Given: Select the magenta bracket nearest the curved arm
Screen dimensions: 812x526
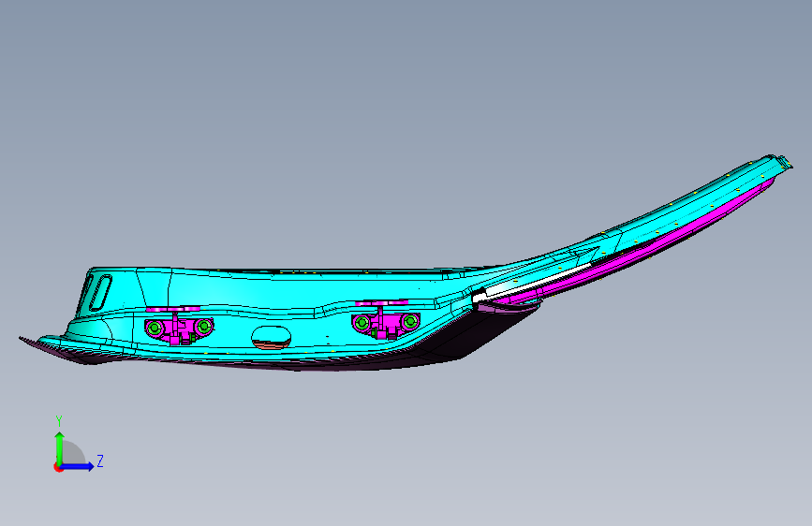Looking at the screenshot, I should click(x=385, y=320).
